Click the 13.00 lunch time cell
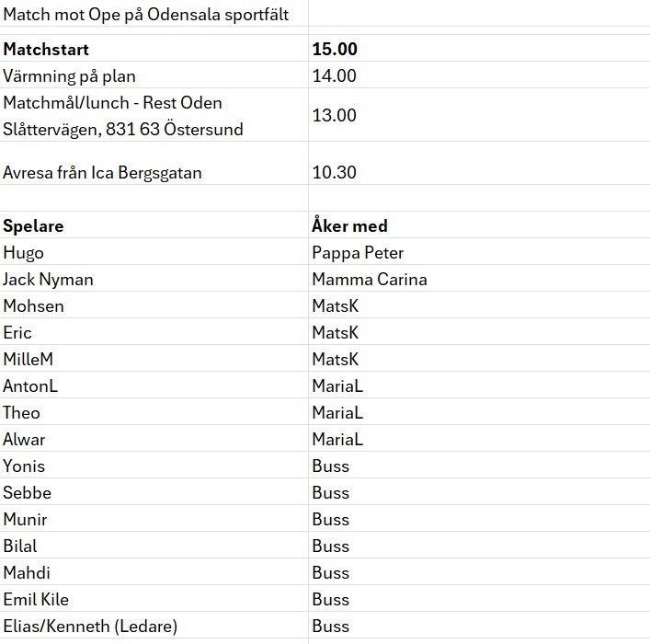The image size is (650, 644). 479,115
